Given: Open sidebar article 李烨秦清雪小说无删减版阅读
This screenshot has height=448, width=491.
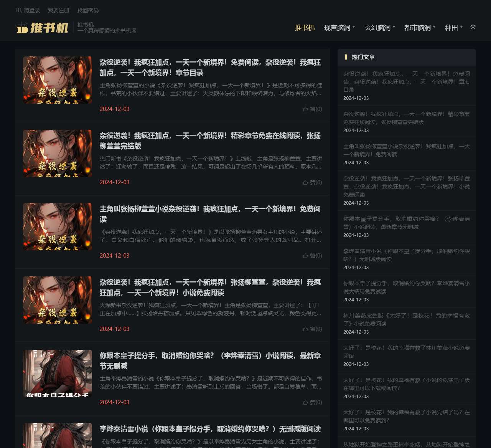Looking at the screenshot, I should coord(407,255).
